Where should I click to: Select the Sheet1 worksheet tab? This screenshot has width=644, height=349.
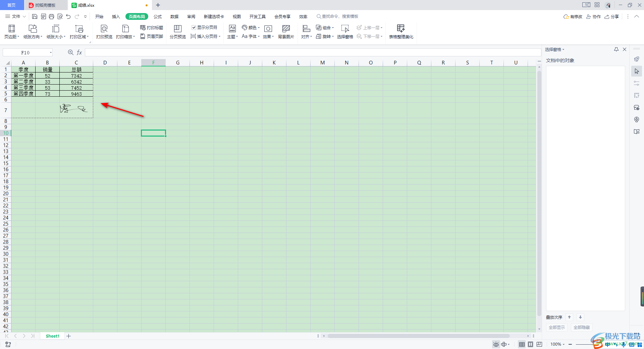[53, 336]
